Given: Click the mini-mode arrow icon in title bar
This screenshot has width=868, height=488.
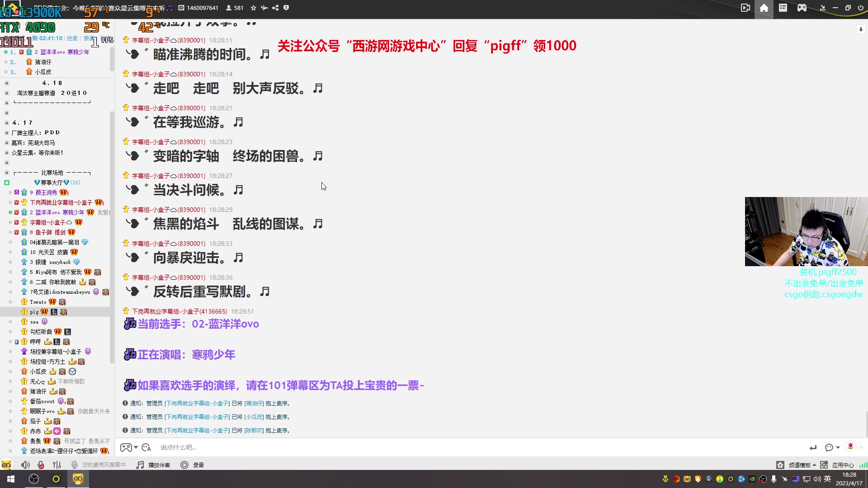Looking at the screenshot, I should tap(822, 8).
